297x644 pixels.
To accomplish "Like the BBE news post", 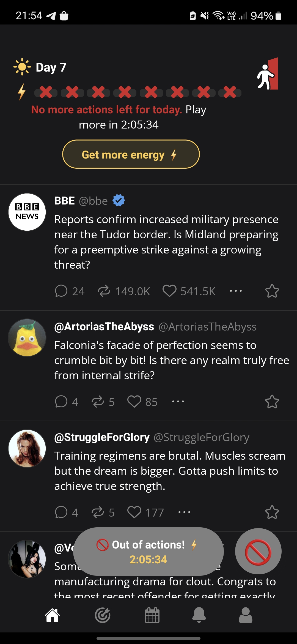I will pyautogui.click(x=169, y=291).
